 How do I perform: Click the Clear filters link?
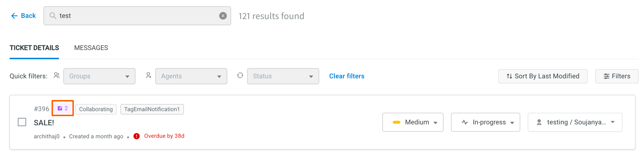coord(346,76)
